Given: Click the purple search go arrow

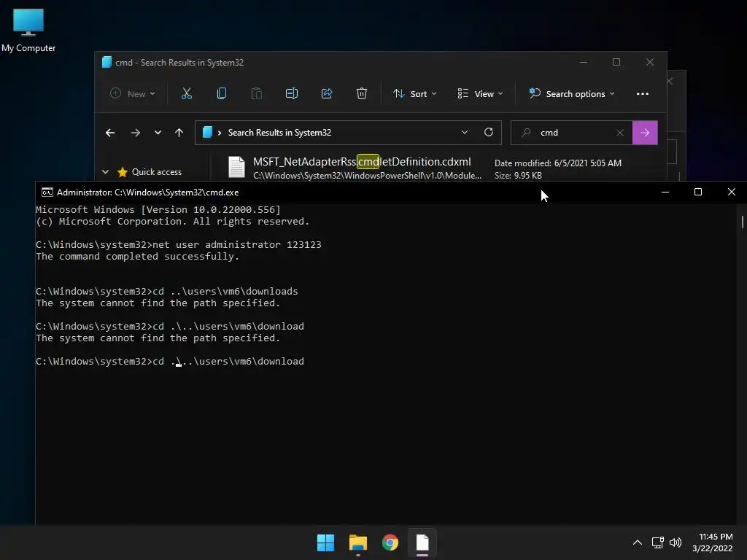Looking at the screenshot, I should (x=645, y=133).
